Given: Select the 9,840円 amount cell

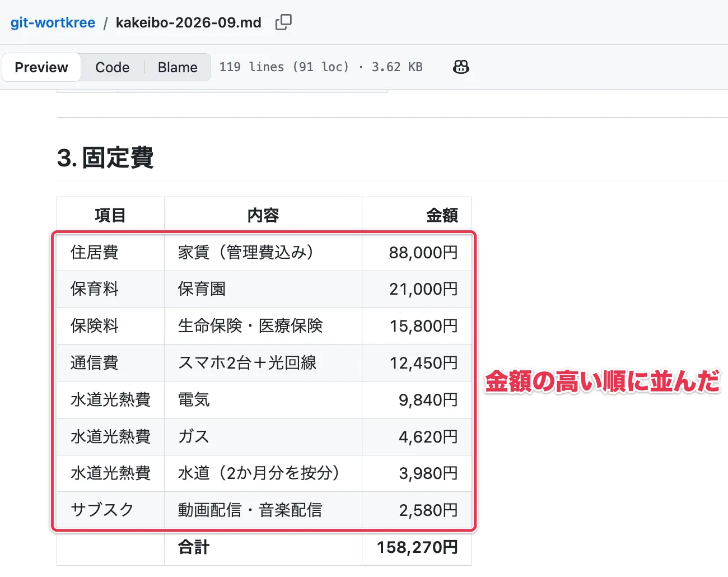Looking at the screenshot, I should (417, 400).
